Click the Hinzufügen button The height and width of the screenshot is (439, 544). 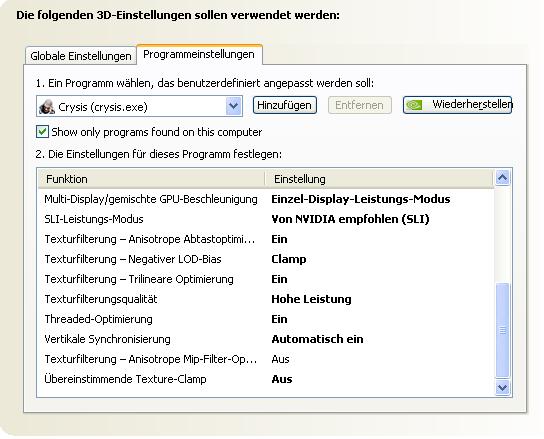coord(284,105)
